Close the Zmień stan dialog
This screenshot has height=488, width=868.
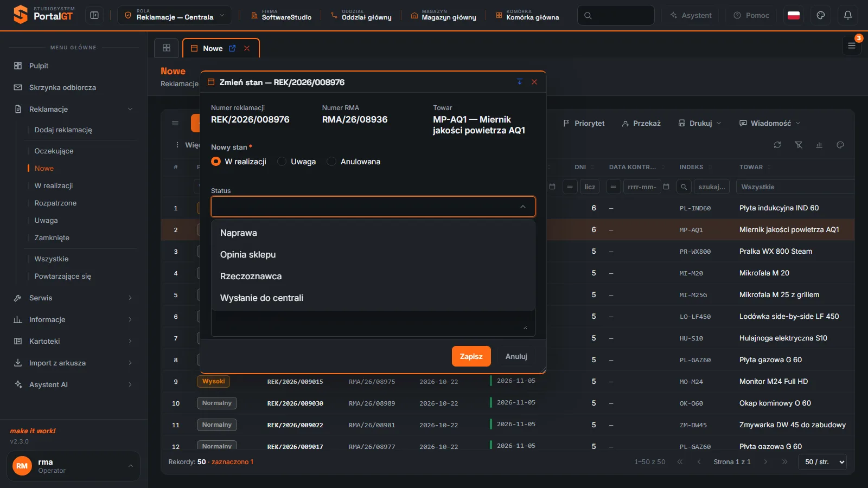534,82
